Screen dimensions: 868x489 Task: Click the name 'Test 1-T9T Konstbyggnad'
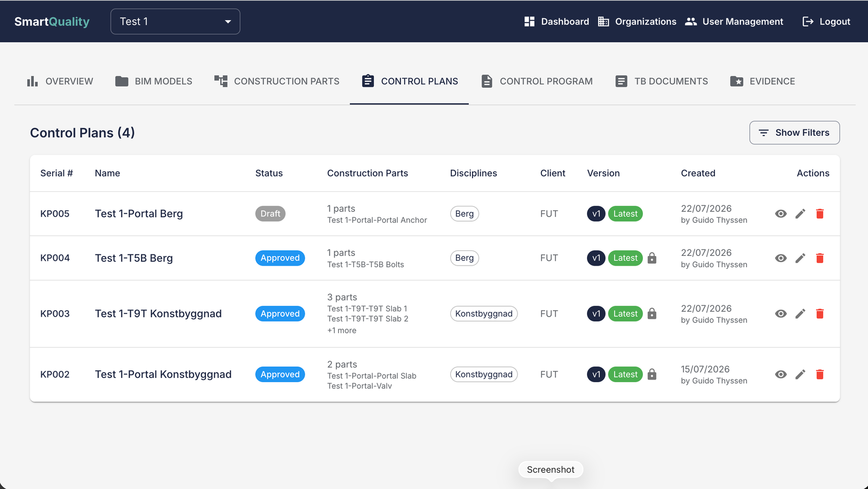click(x=158, y=313)
